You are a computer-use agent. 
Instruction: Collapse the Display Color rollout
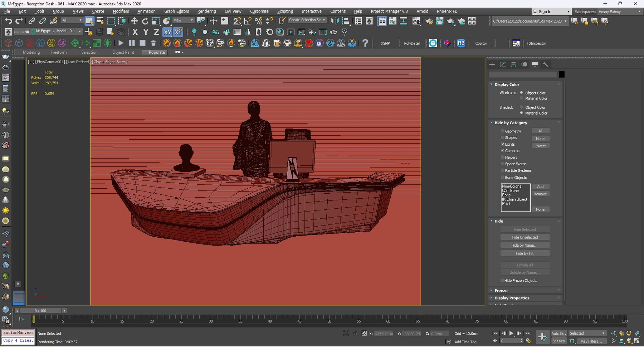click(492, 84)
